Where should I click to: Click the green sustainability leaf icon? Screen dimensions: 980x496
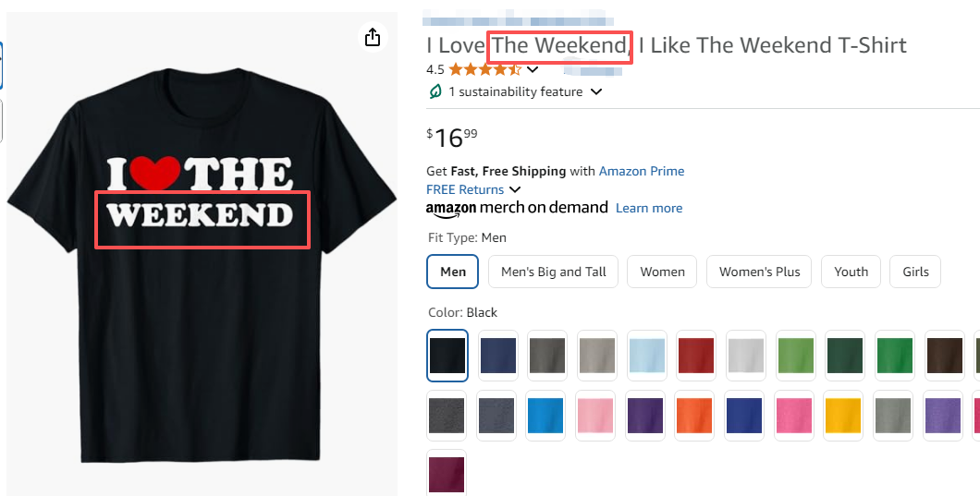435,91
